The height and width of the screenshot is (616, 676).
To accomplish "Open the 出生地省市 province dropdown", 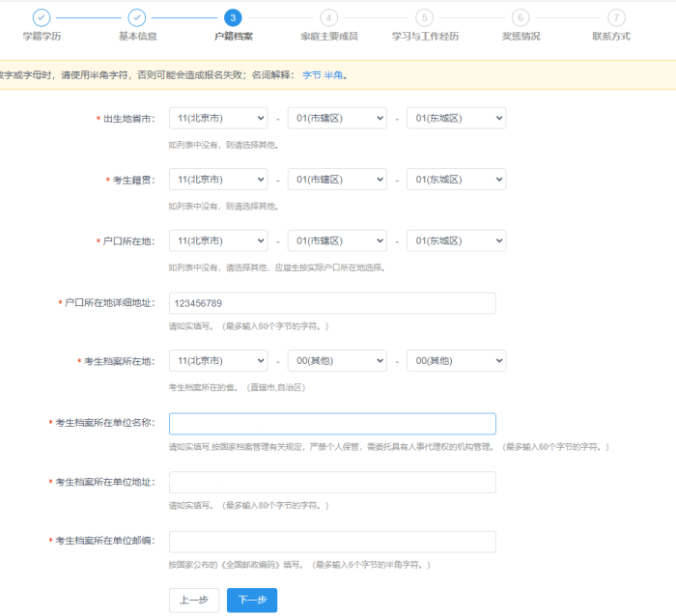I will click(x=218, y=118).
